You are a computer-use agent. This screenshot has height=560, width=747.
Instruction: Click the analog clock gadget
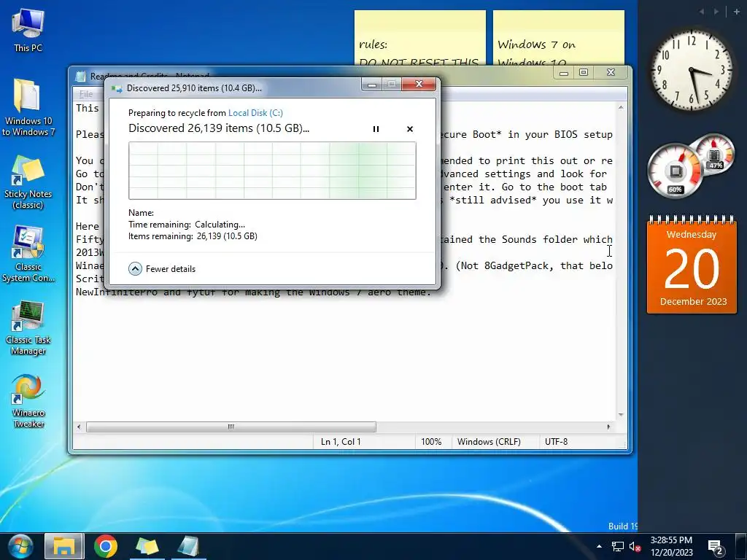pyautogui.click(x=692, y=70)
